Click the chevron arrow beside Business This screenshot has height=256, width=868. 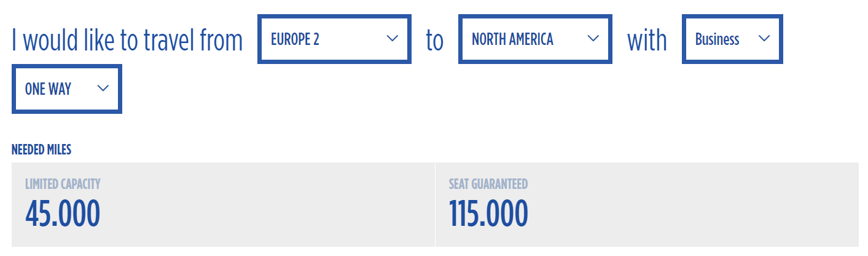pos(764,39)
